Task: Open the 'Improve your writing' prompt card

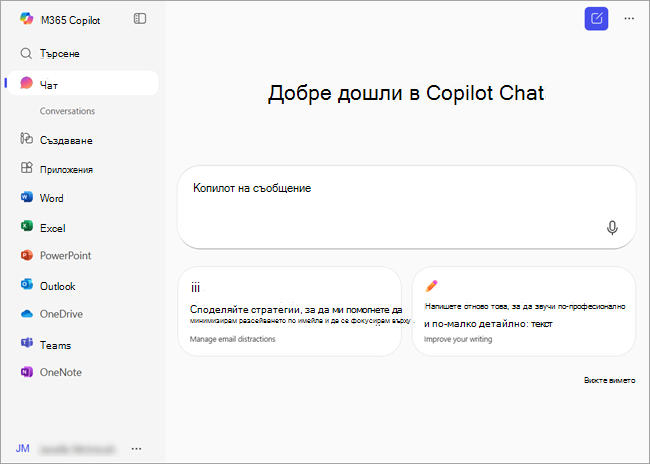Action: pyautogui.click(x=524, y=311)
